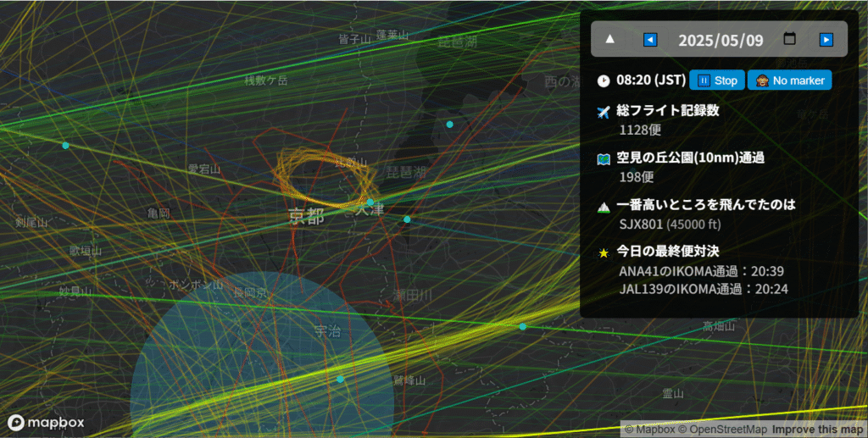Viewport: 868px width, 438px height.
Task: Click the mountain icon for highest flight
Action: (x=604, y=207)
